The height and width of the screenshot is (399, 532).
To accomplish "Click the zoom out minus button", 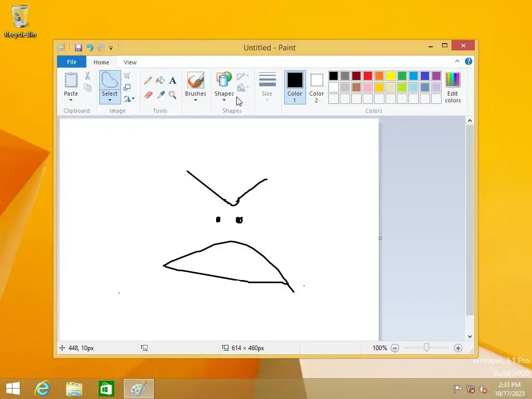I will [395, 348].
